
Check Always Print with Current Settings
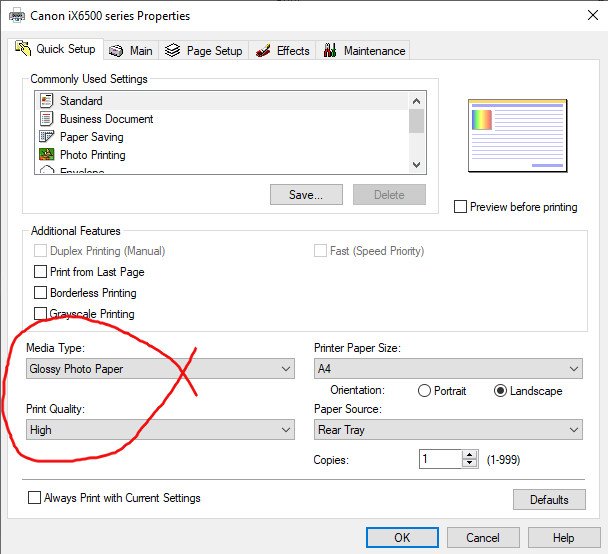click(x=34, y=497)
